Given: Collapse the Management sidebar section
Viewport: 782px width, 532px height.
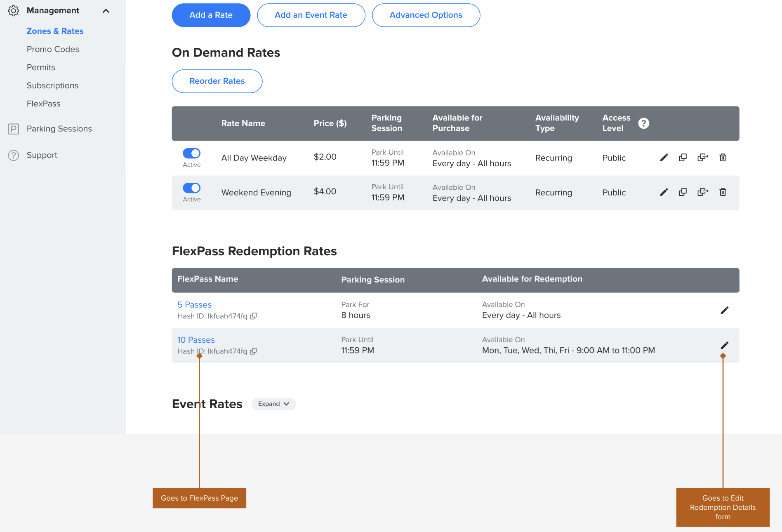Looking at the screenshot, I should (x=106, y=11).
